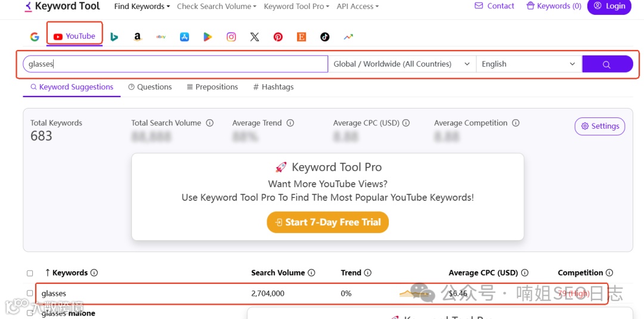644x319 pixels.
Task: Open the Hashtags tab
Action: (x=273, y=87)
